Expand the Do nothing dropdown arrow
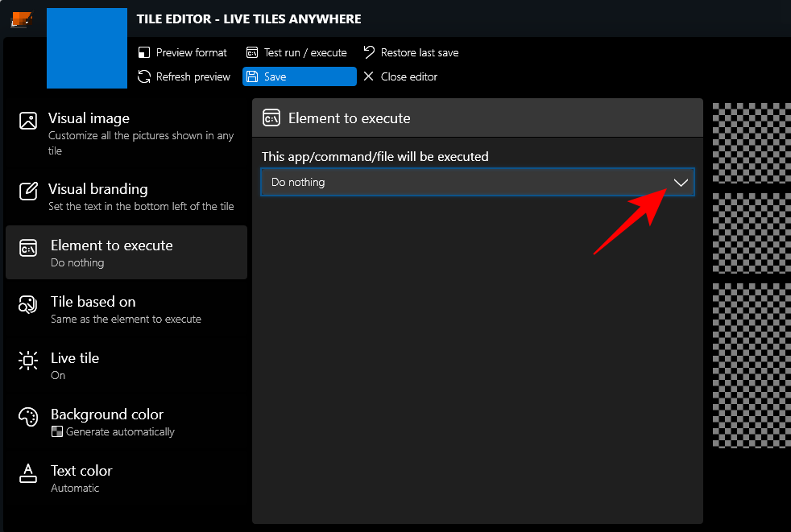Image resolution: width=791 pixels, height=532 pixels. point(681,183)
